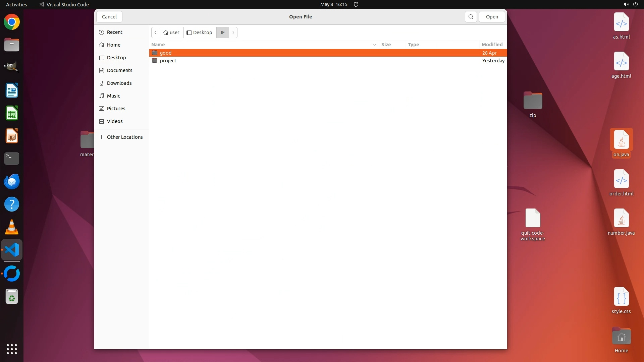
Task: Select the project folder row
Action: (168, 61)
